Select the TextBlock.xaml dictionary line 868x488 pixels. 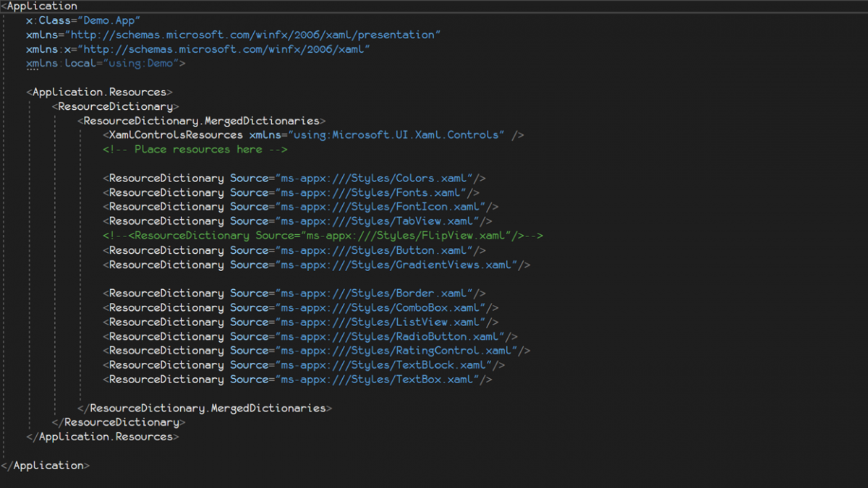pos(300,365)
